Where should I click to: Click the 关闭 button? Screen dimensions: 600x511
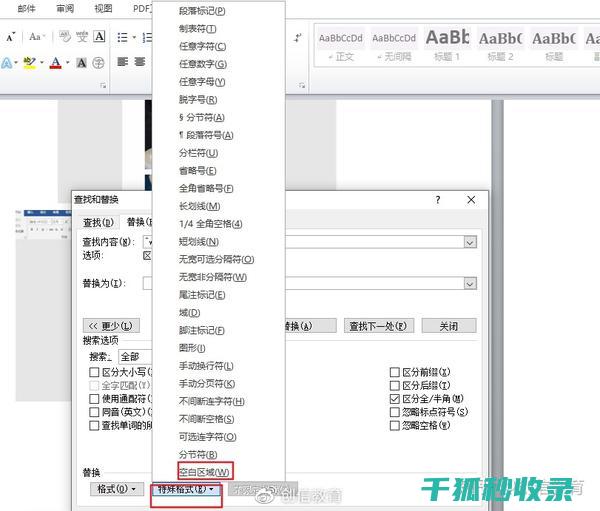[x=449, y=326]
